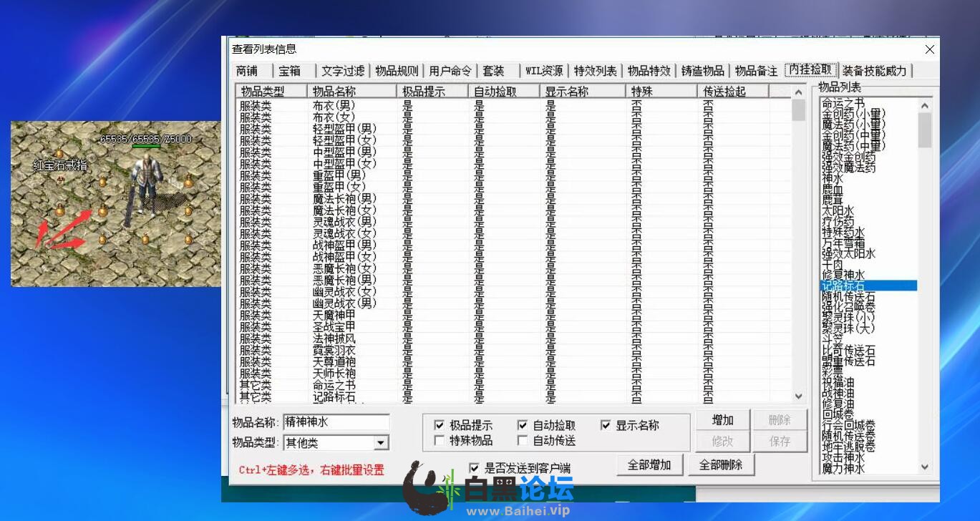Sort by the 物品类型 column header

tap(271, 92)
